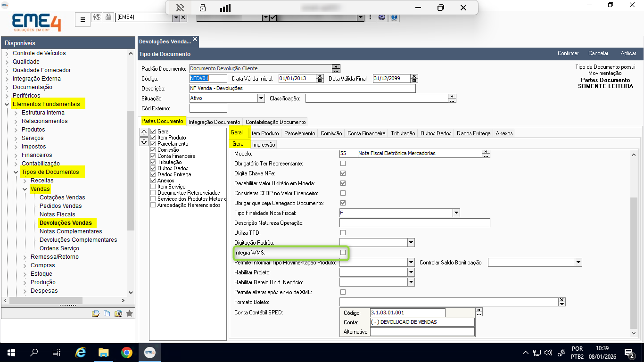Click the vertical three-dots icon in top toolbar

(x=371, y=17)
